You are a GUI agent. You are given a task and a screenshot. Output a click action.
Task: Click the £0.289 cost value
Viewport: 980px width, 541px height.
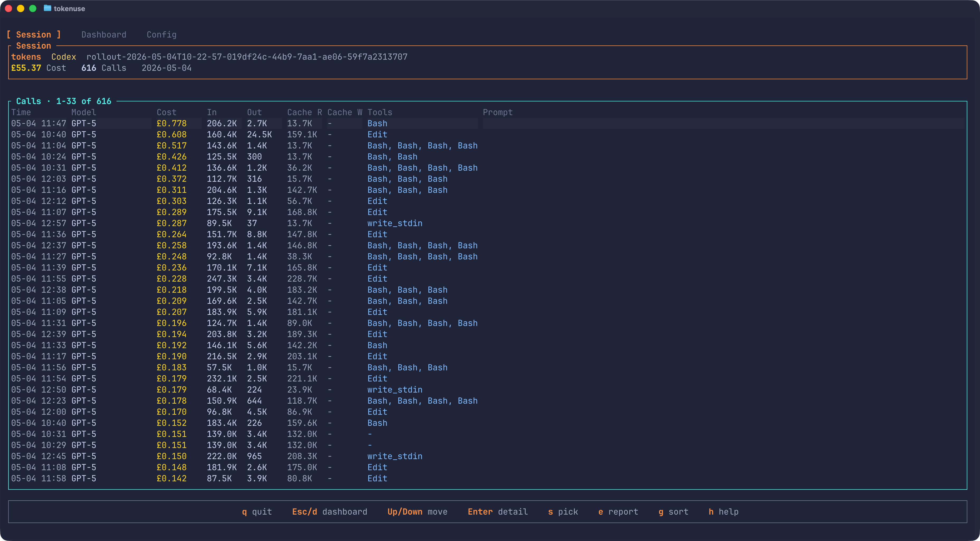click(172, 212)
